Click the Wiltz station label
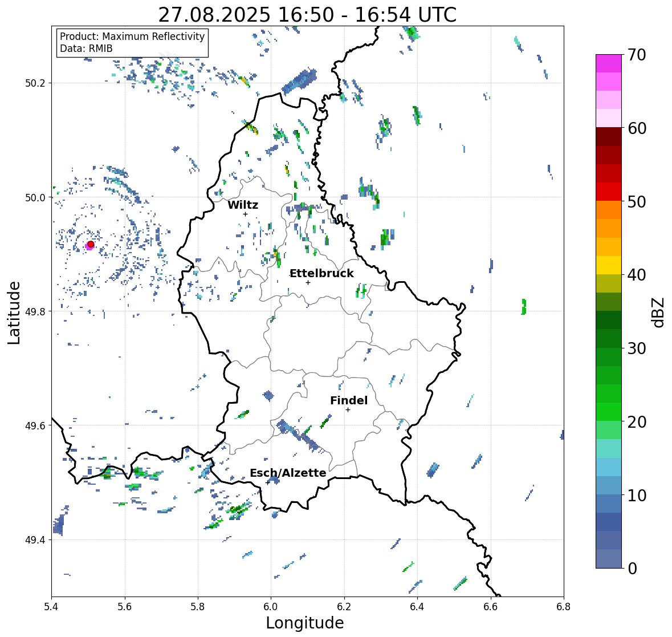Viewport: 672px width, 637px height. pos(243,205)
